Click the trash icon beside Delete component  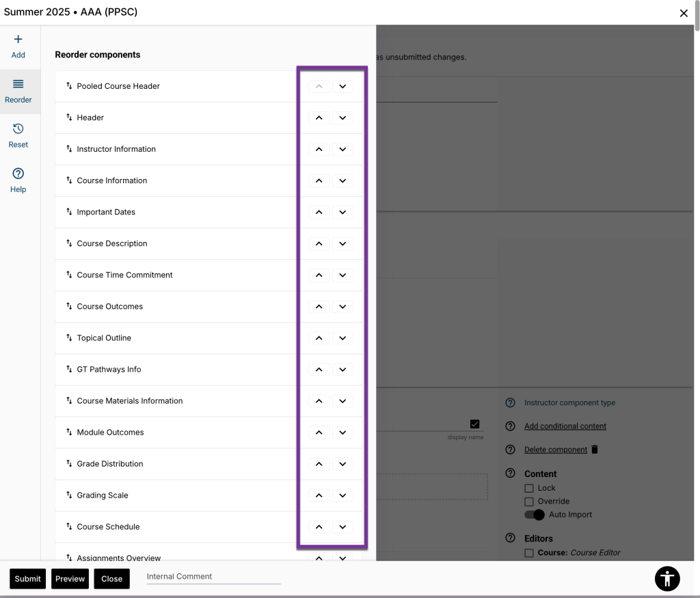tap(593, 449)
